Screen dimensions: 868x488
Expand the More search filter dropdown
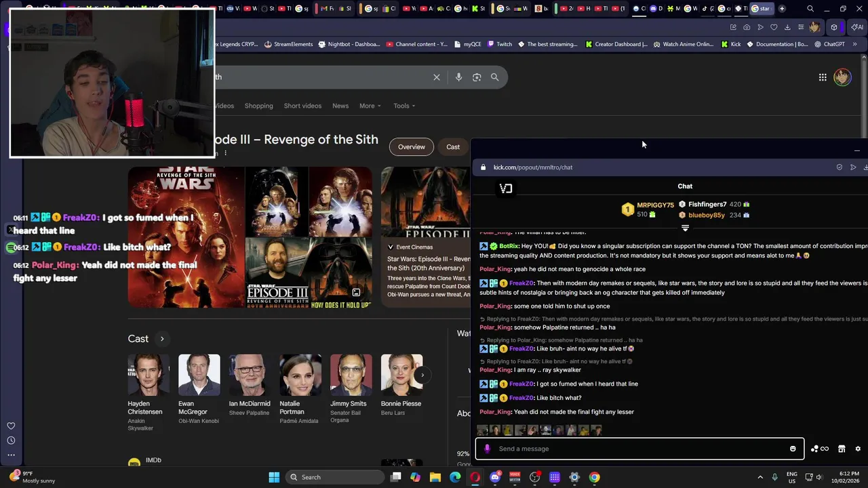click(x=370, y=106)
